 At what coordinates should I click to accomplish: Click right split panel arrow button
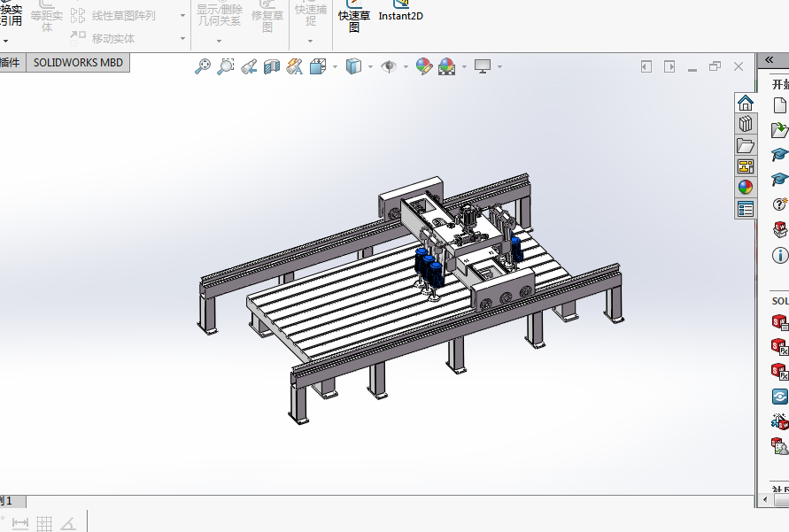click(669, 66)
